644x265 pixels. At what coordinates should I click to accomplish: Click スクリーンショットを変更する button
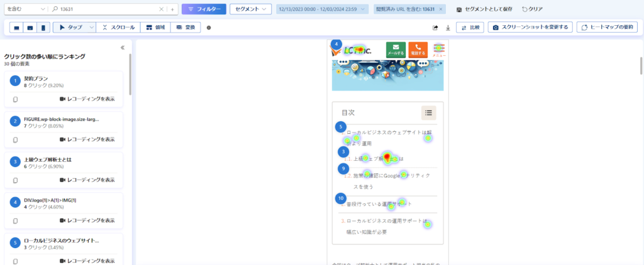click(530, 28)
